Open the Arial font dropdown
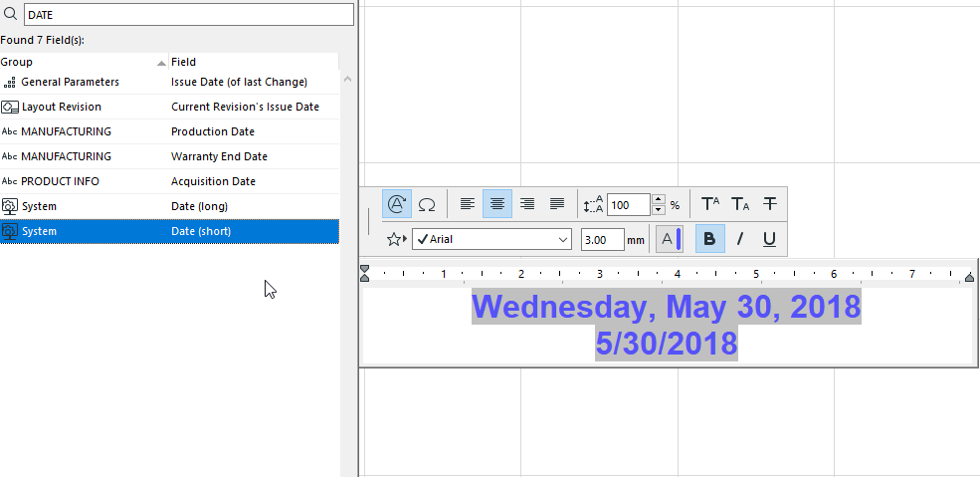Image resolution: width=980 pixels, height=477 pixels. [491, 239]
